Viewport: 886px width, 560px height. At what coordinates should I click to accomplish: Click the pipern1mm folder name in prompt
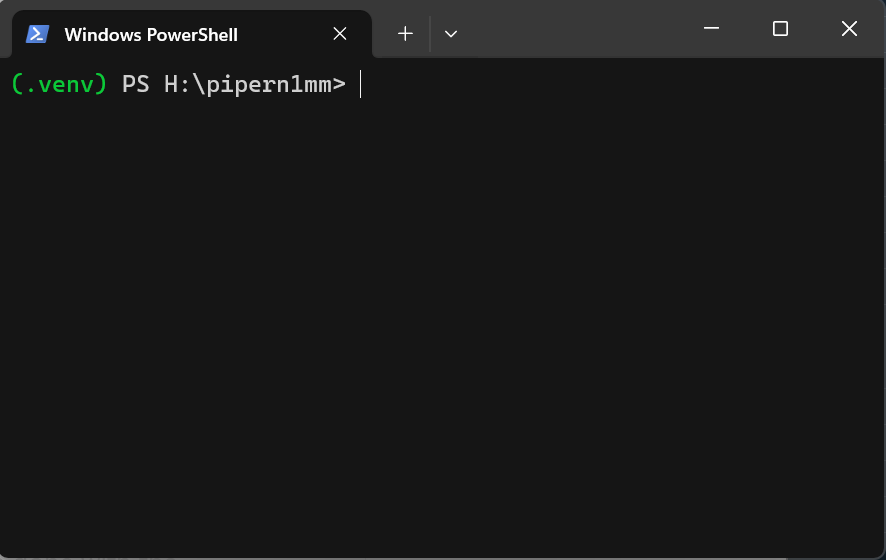tap(268, 85)
